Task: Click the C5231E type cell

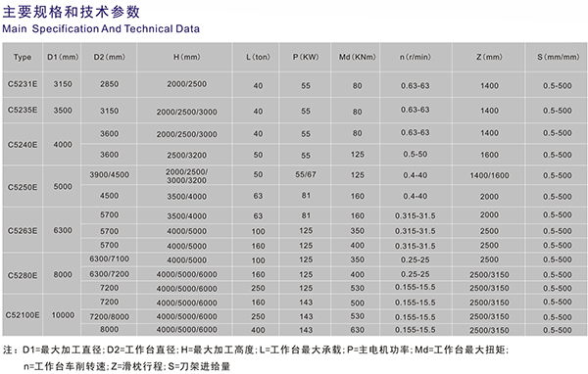Action: [x=23, y=84]
